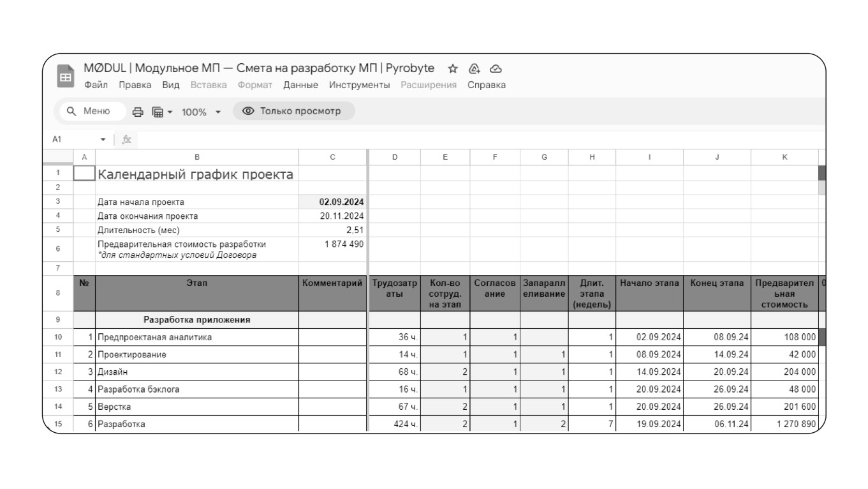This screenshot has height=489, width=868.
Task: Select the Календарный график проекта cell
Action: click(196, 174)
